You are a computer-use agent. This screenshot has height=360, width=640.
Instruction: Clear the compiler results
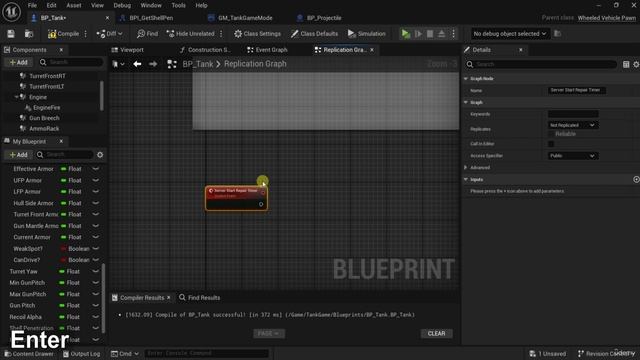(436, 333)
